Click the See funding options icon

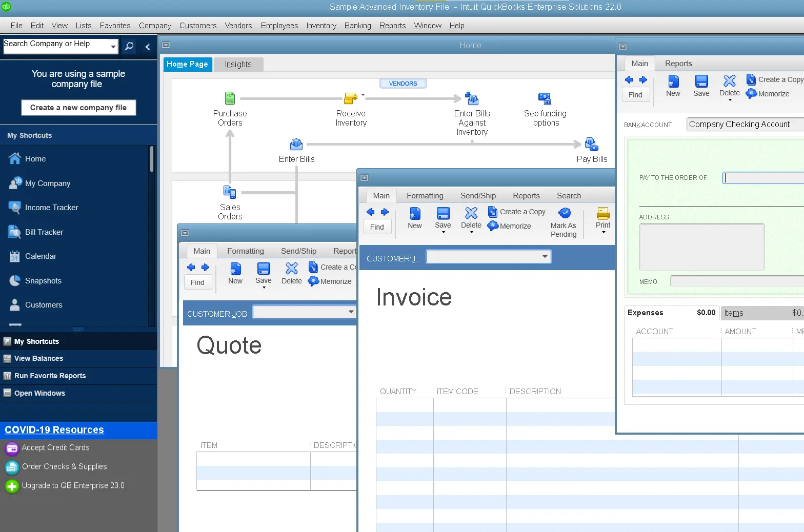[x=545, y=98]
